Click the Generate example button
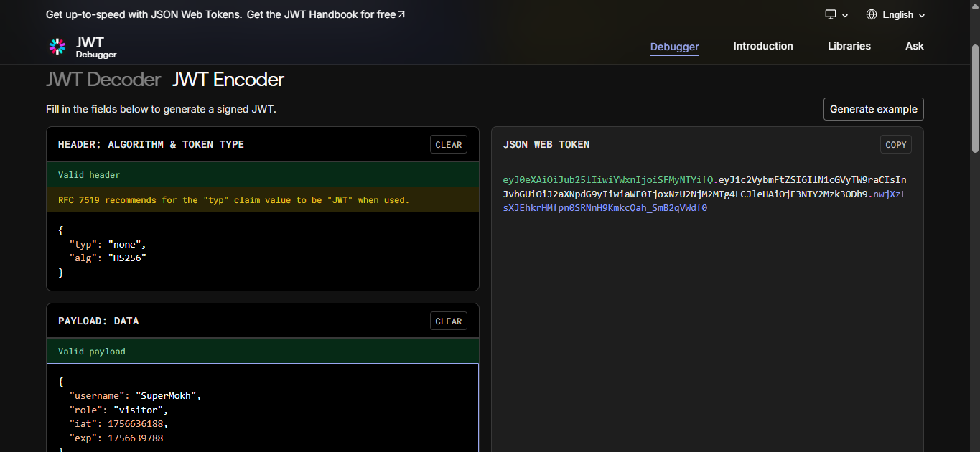980x452 pixels. [874, 109]
